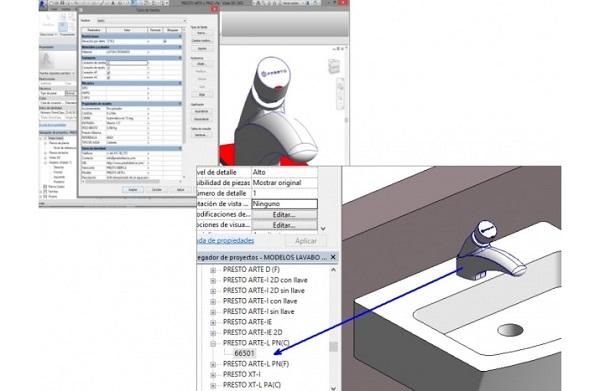Expand the PRESTO ARTE D (F) node
600x391 pixels.
[213, 270]
